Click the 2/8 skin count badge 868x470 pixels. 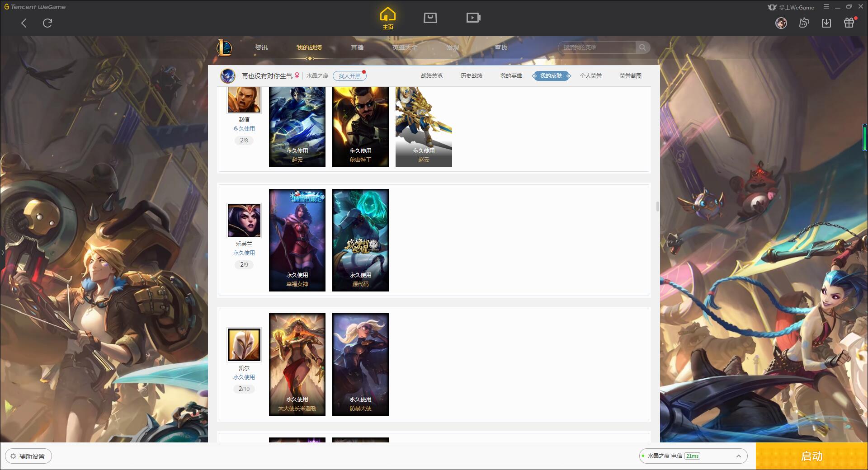(x=244, y=141)
